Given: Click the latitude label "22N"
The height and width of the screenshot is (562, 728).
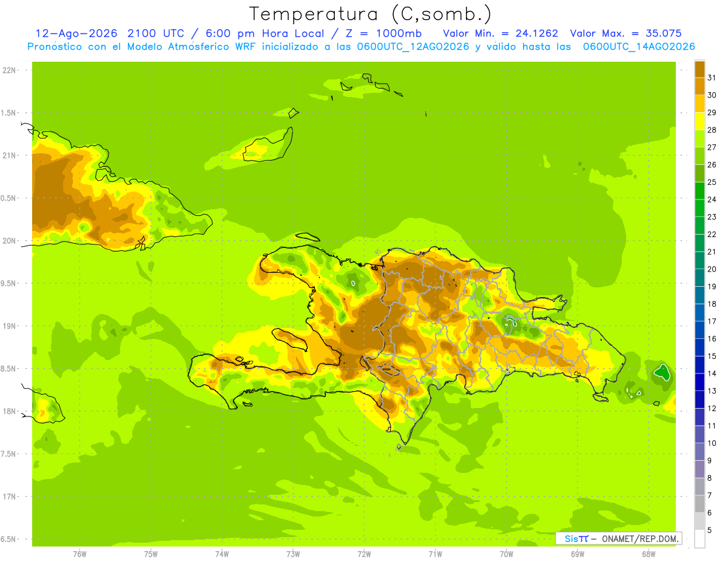Looking at the screenshot, I should tap(10, 70).
